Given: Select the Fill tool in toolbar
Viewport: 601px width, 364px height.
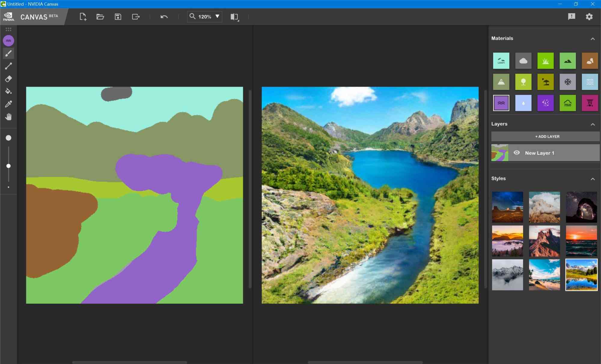Looking at the screenshot, I should click(9, 91).
